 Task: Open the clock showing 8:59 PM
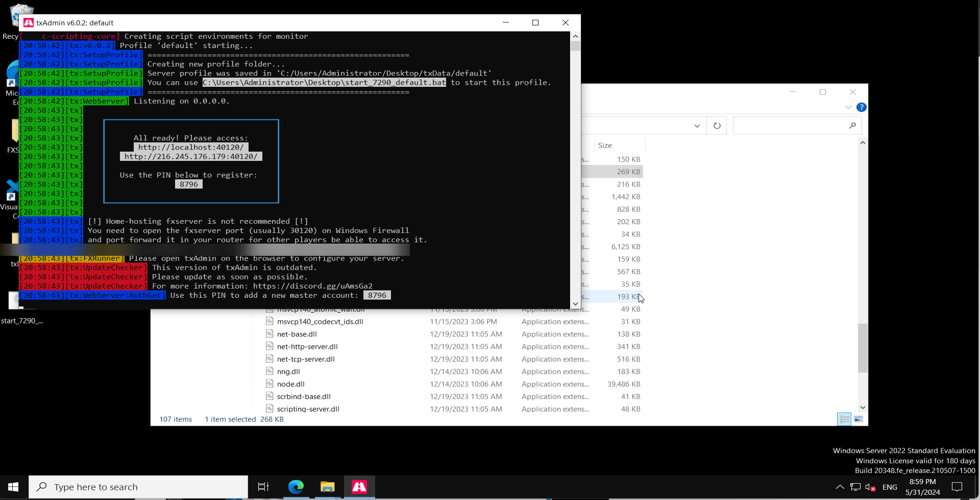click(923, 487)
